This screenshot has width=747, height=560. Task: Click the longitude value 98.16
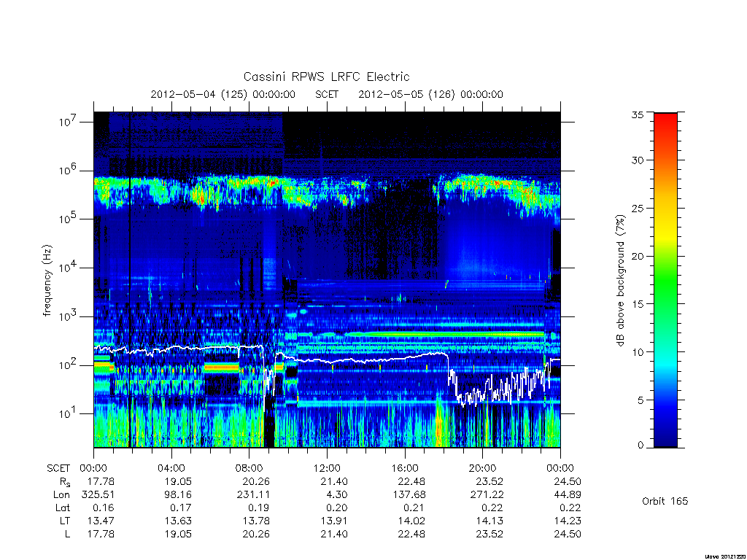[x=178, y=495]
